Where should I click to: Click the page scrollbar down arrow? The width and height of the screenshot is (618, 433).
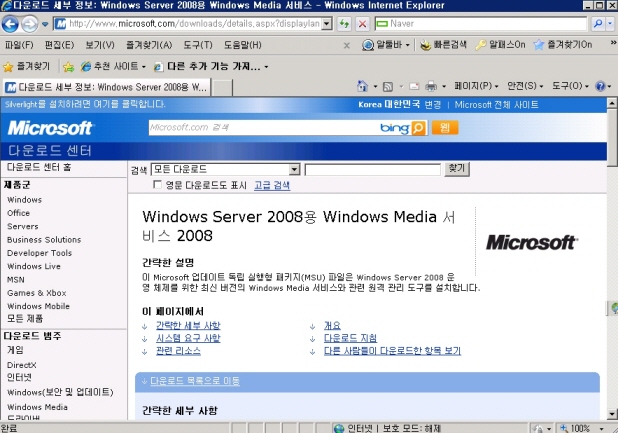click(x=612, y=414)
